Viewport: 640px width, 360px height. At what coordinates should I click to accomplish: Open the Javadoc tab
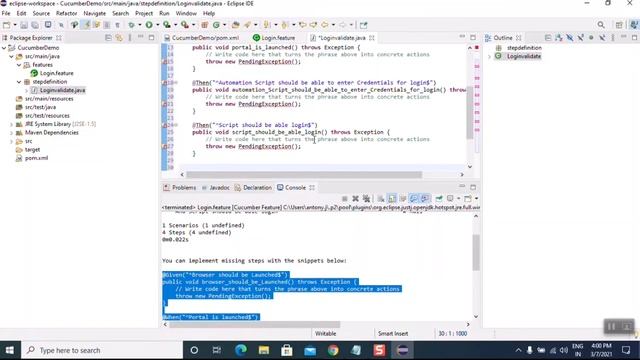(x=216, y=188)
